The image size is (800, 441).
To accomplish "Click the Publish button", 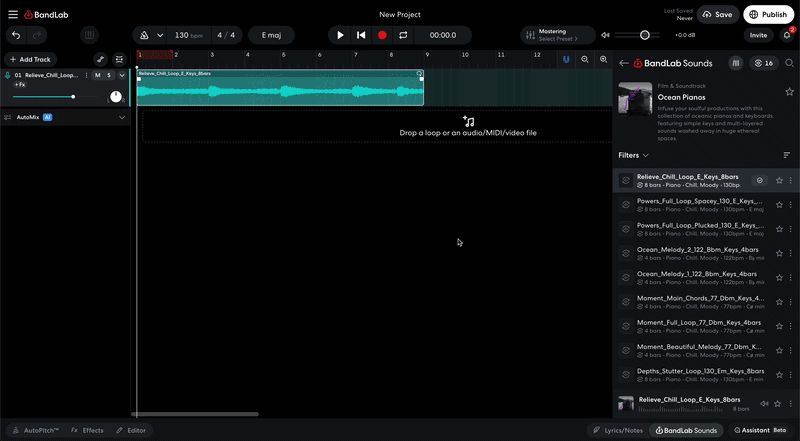I will click(768, 15).
